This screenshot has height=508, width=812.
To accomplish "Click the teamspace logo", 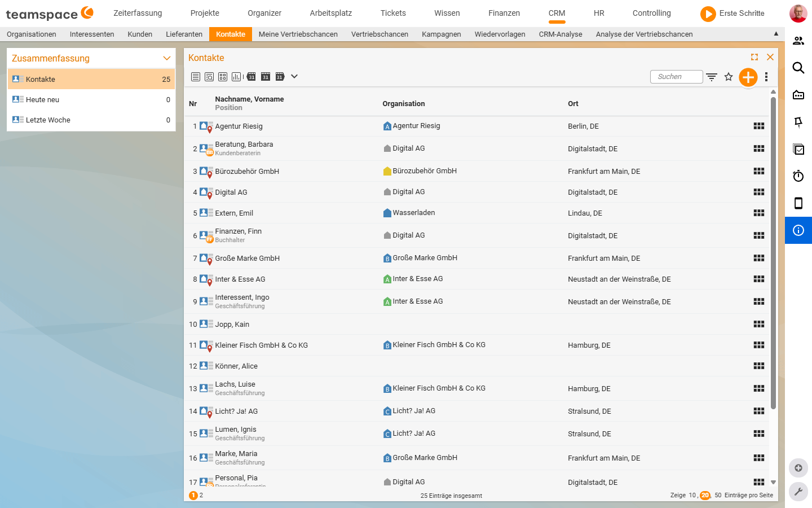I will pos(50,13).
